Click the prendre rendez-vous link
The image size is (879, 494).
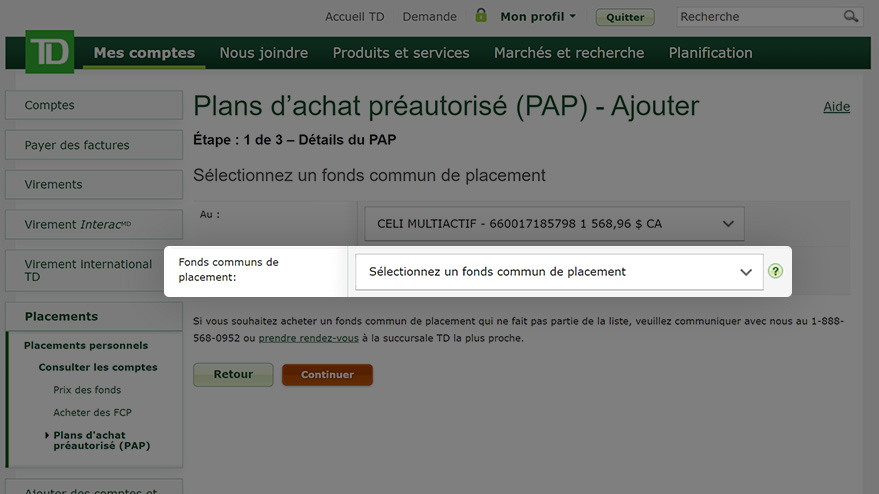point(308,338)
